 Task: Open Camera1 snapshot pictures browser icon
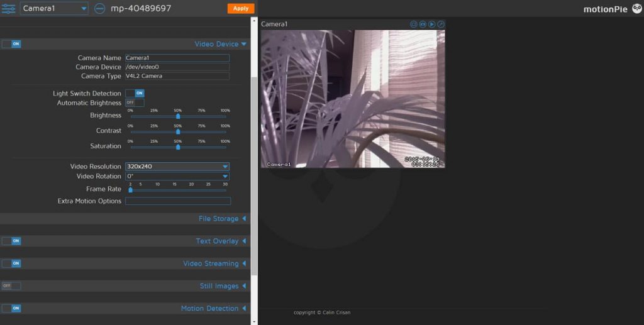423,25
